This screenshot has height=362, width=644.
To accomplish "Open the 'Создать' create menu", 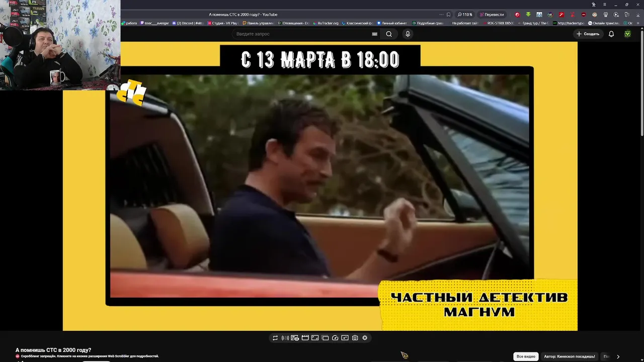I will pyautogui.click(x=588, y=34).
